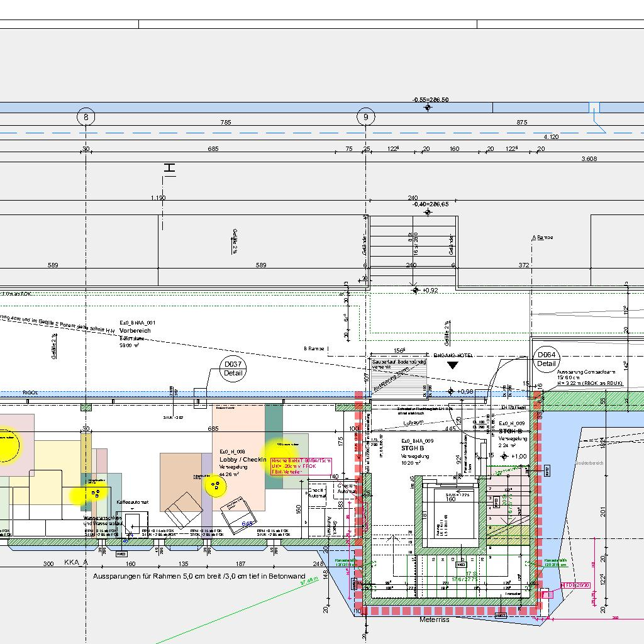Screen dimensions: 644x644
Task: Click the Vorbereich room label
Action: pyautogui.click(x=135, y=331)
